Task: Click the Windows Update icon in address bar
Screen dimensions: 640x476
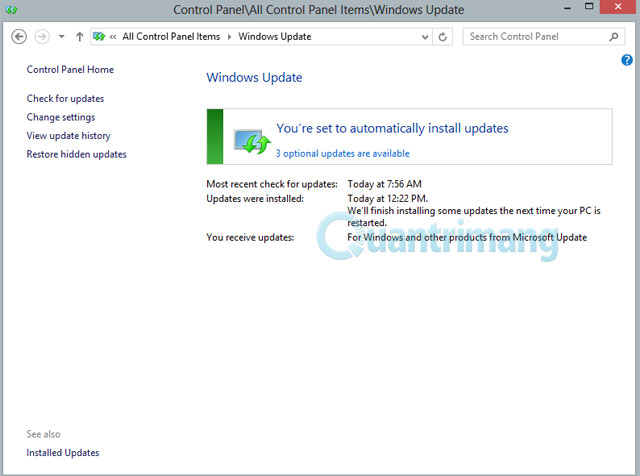Action: click(99, 37)
